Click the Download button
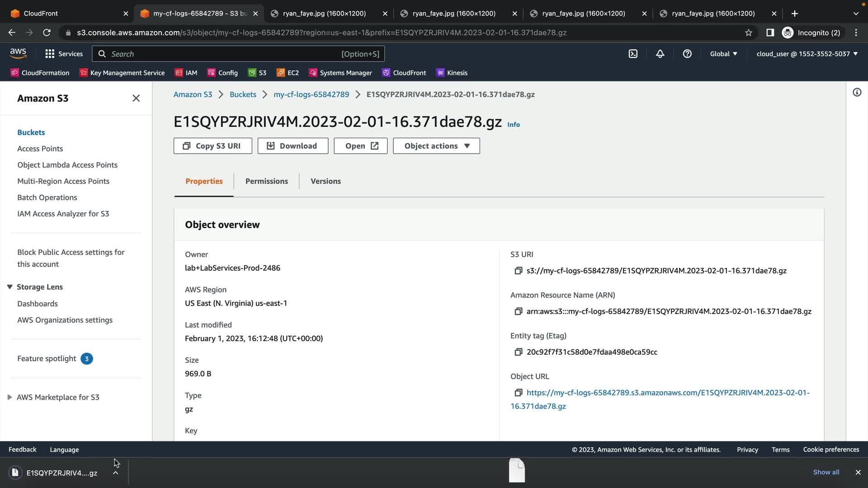Image resolution: width=868 pixels, height=488 pixels. point(293,146)
